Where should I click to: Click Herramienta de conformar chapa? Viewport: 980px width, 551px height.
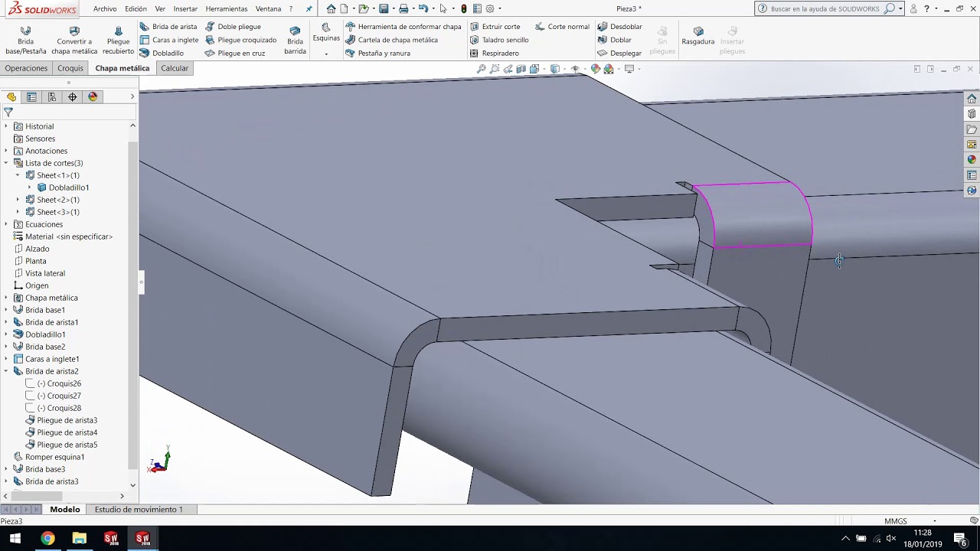click(403, 27)
